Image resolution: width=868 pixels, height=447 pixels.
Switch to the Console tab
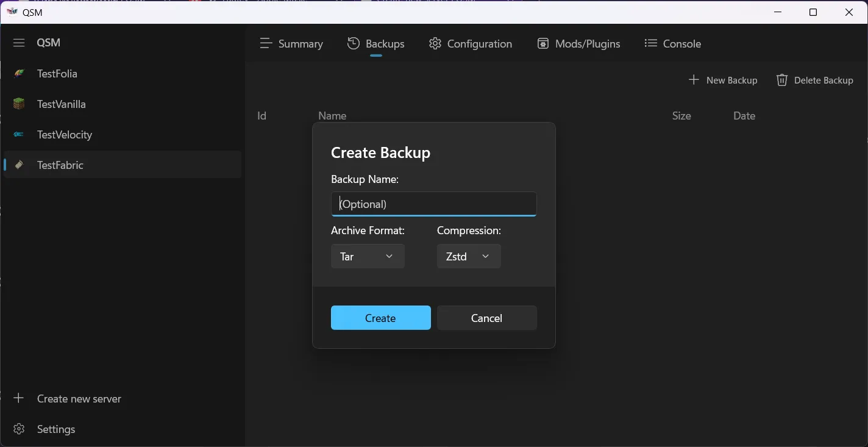pyautogui.click(x=673, y=44)
